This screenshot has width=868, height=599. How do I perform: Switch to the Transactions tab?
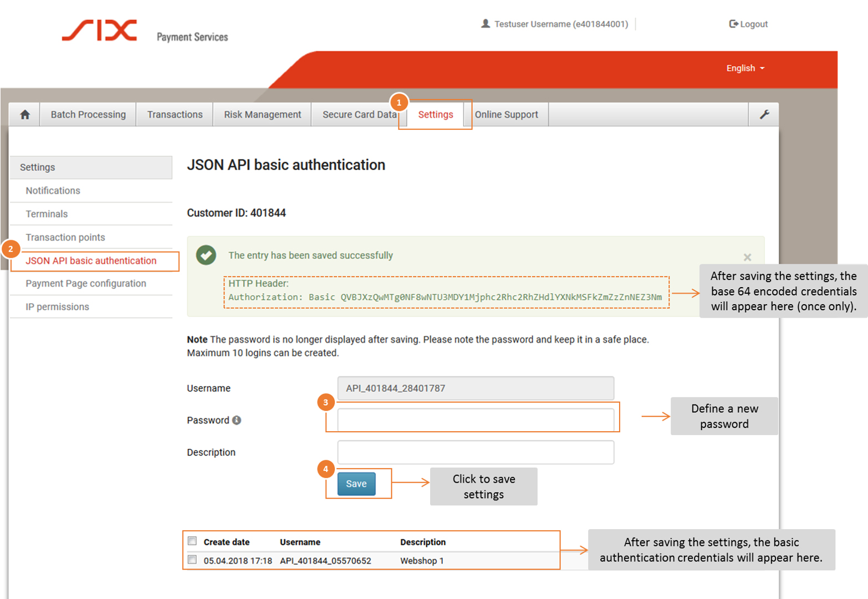175,115
